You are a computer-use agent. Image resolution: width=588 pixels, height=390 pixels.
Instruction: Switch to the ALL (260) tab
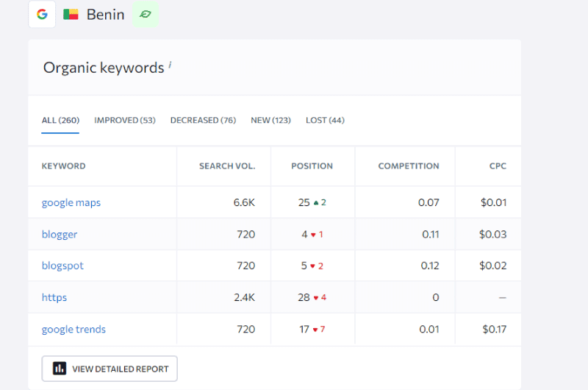tap(60, 120)
